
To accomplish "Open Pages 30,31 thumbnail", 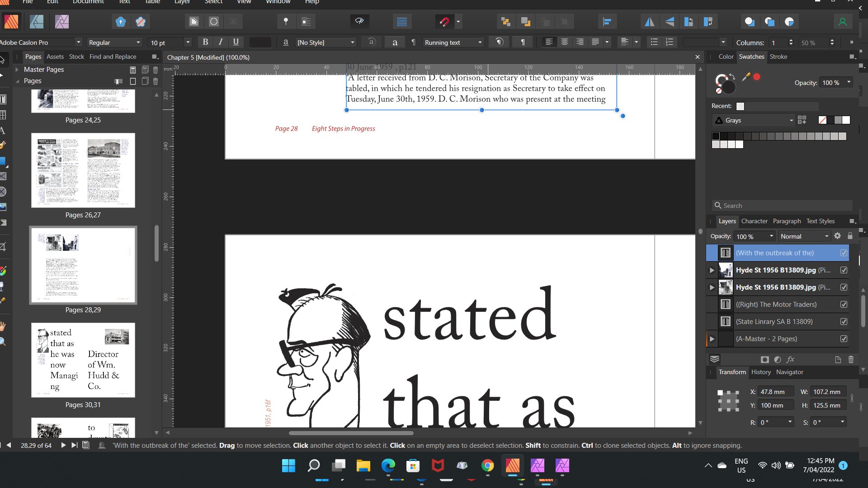I will (83, 360).
